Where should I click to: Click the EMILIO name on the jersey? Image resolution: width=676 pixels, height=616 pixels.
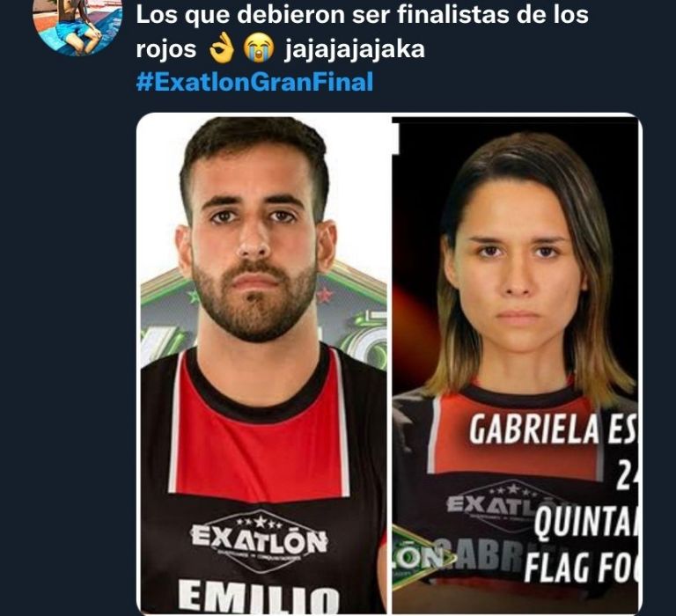pos(259,597)
